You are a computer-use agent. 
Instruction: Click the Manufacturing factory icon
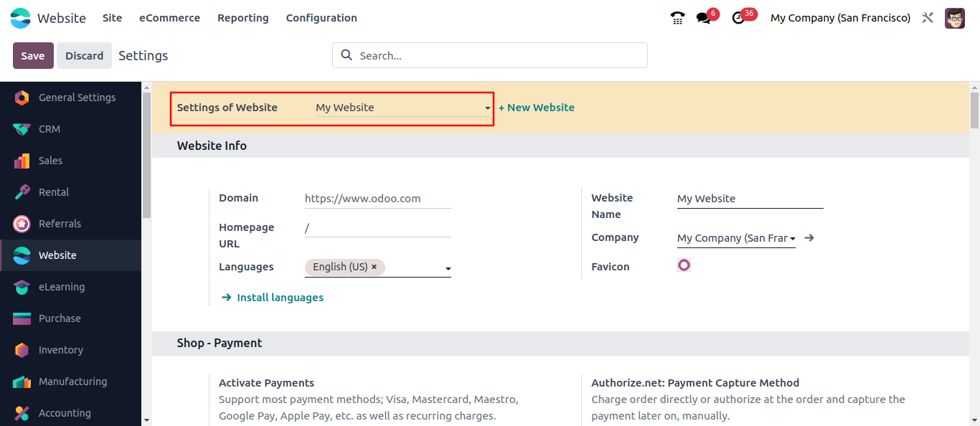coord(22,382)
